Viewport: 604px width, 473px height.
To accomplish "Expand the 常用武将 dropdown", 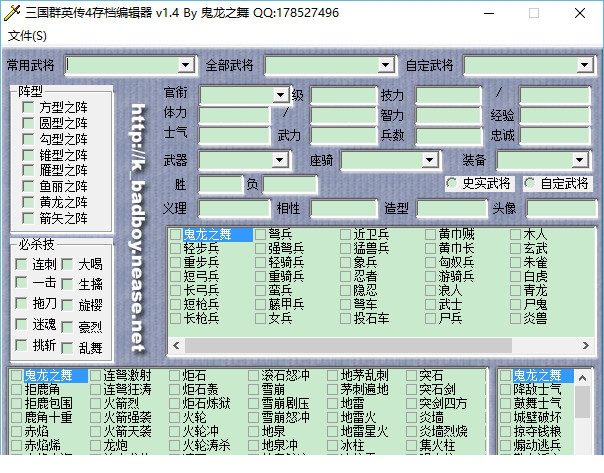I will pos(186,65).
